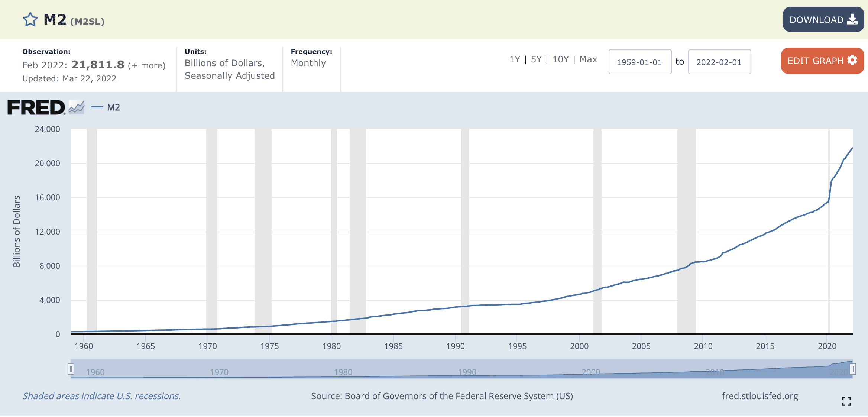Open the EDIT GRAPH button
The width and height of the screenshot is (868, 417).
click(x=822, y=61)
